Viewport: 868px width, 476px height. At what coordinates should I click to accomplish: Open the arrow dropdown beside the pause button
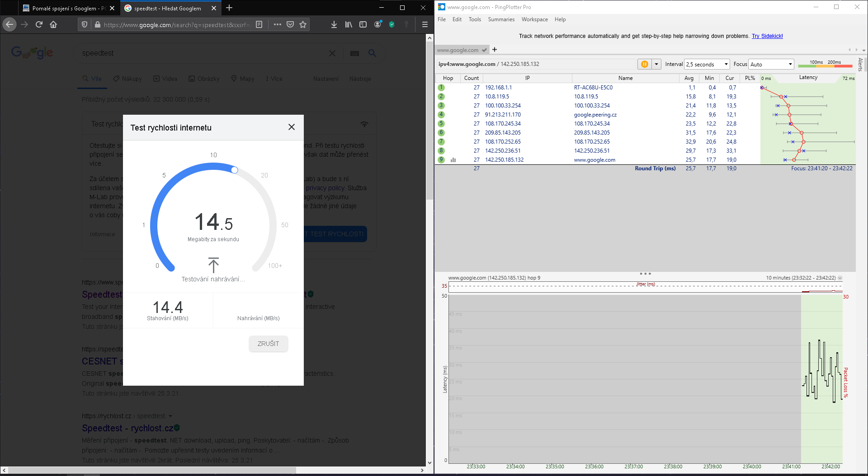tap(656, 64)
